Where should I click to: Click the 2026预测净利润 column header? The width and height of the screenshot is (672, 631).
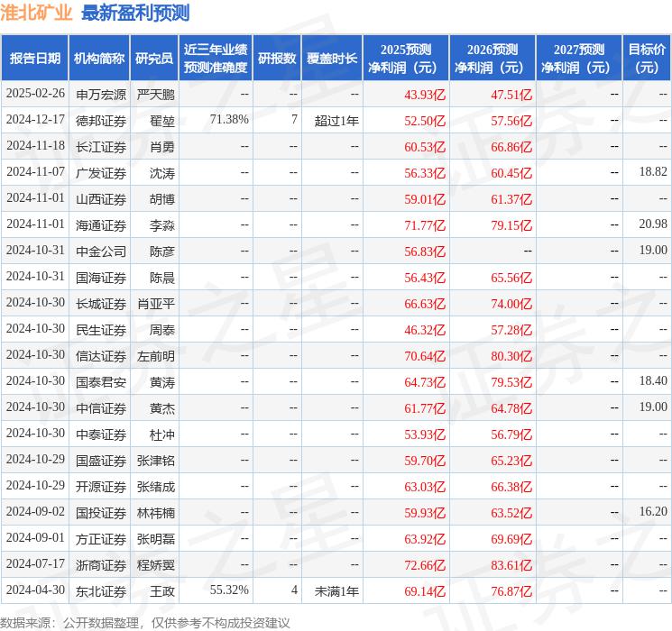[x=492, y=58]
